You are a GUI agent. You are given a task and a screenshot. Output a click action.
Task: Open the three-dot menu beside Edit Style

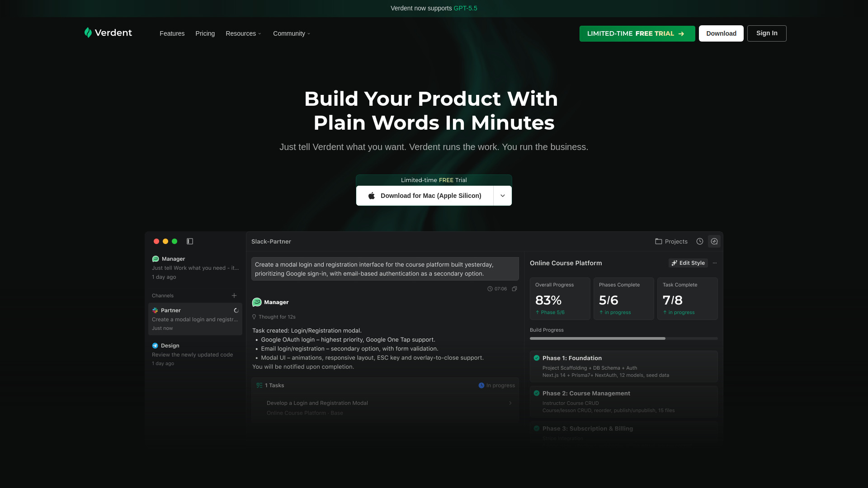[x=715, y=263]
